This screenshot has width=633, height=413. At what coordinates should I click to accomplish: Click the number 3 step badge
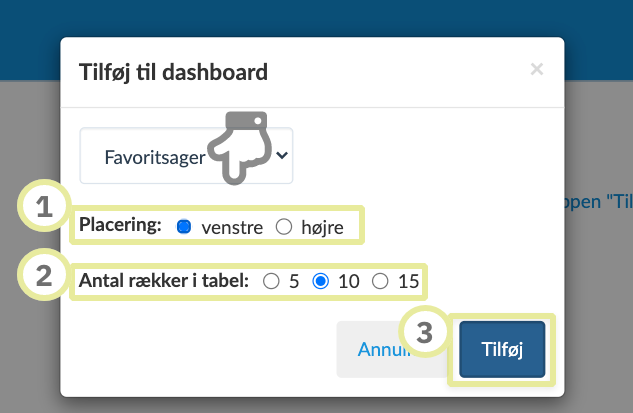tap(425, 334)
